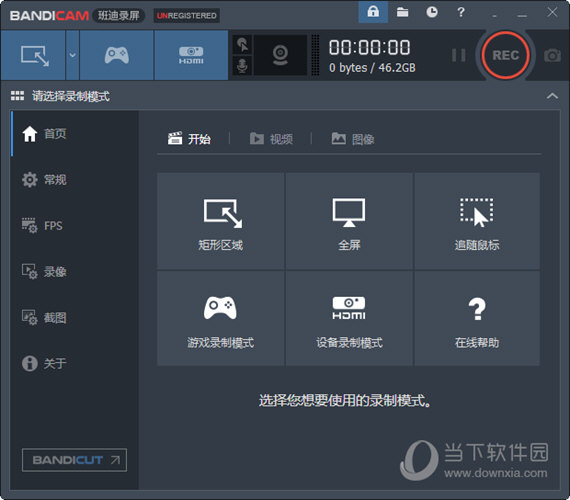Screen dimensions: 570x500
Task: Choose the 游戏录制模式 tile
Action: [x=221, y=318]
